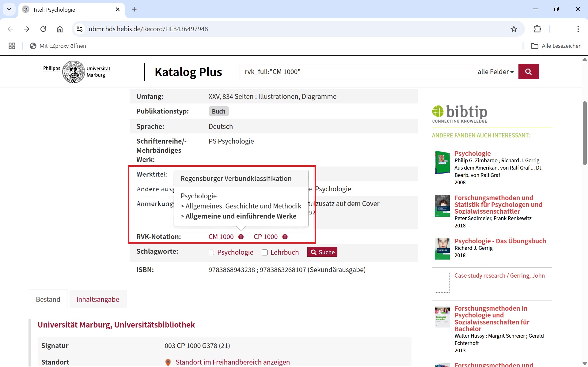Screen dimensions: 588x367
Task: Open Forschungsmethoden und Statistik für Psychologen suggestion
Action: (x=499, y=204)
